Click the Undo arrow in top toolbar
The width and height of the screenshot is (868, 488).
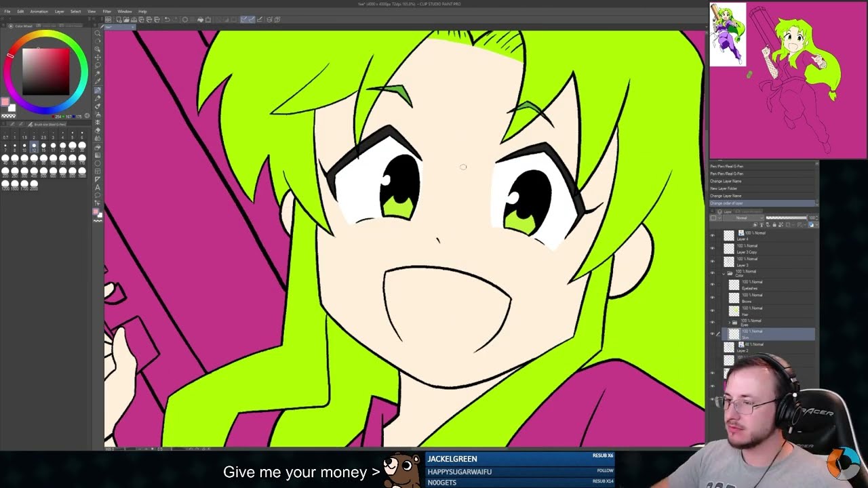point(167,19)
